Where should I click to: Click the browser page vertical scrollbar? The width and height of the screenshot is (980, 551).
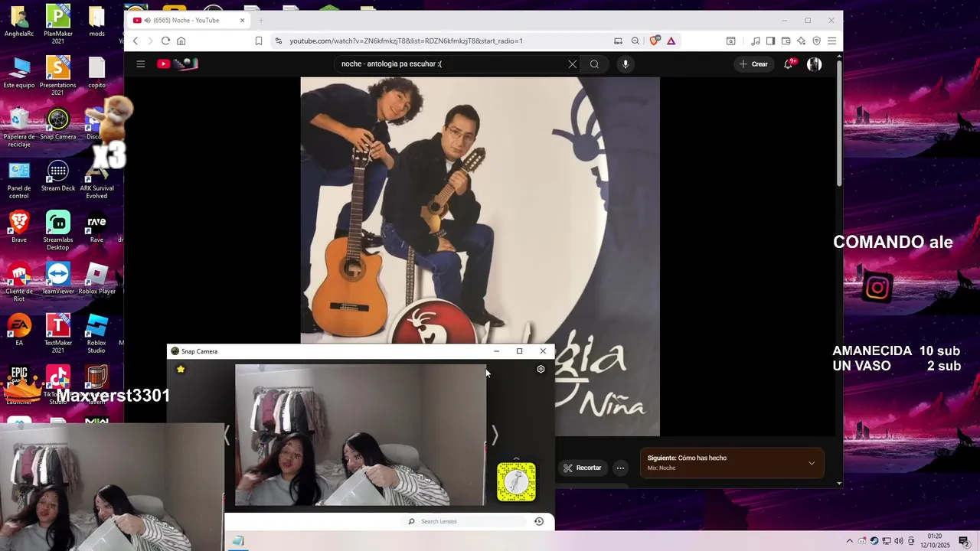839,122
